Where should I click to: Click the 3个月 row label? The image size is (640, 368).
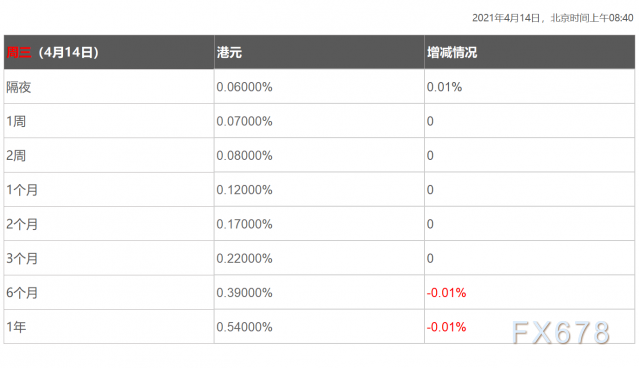pyautogui.click(x=22, y=258)
